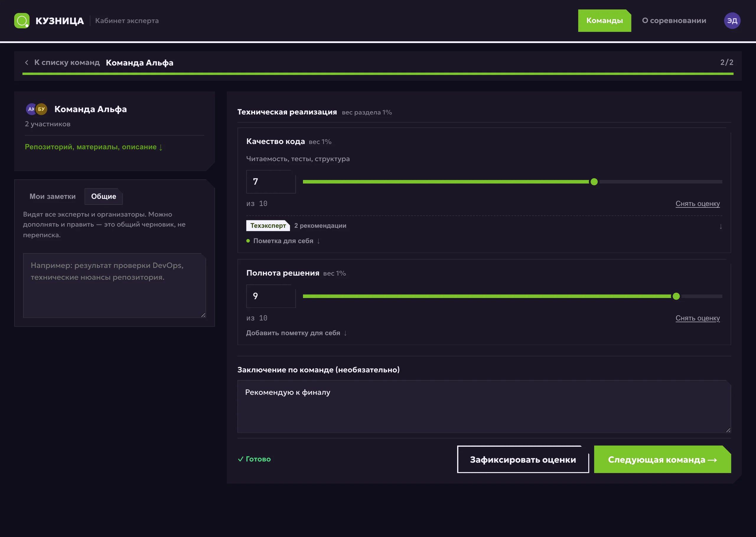This screenshot has width=756, height=537.
Task: Expand Пометка для себя note
Action: (283, 241)
